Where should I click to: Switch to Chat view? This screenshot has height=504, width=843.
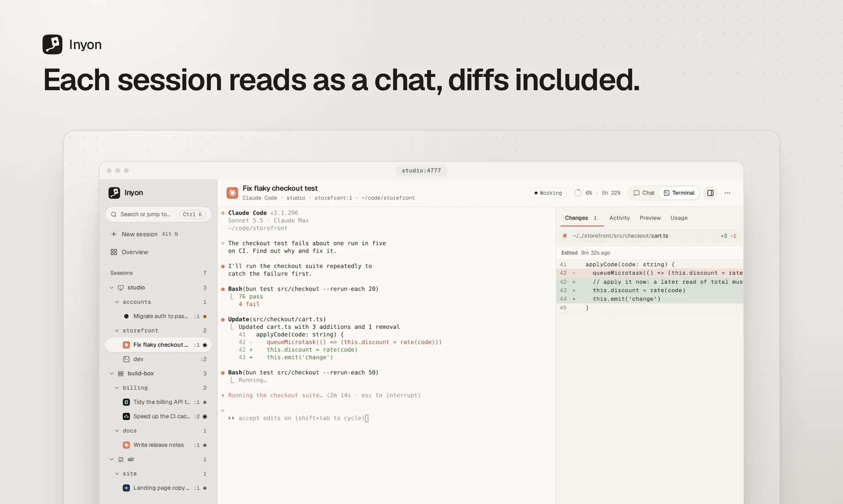(x=644, y=193)
